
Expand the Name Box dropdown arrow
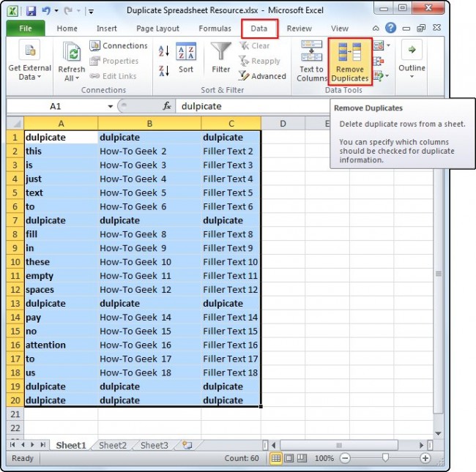[x=111, y=106]
